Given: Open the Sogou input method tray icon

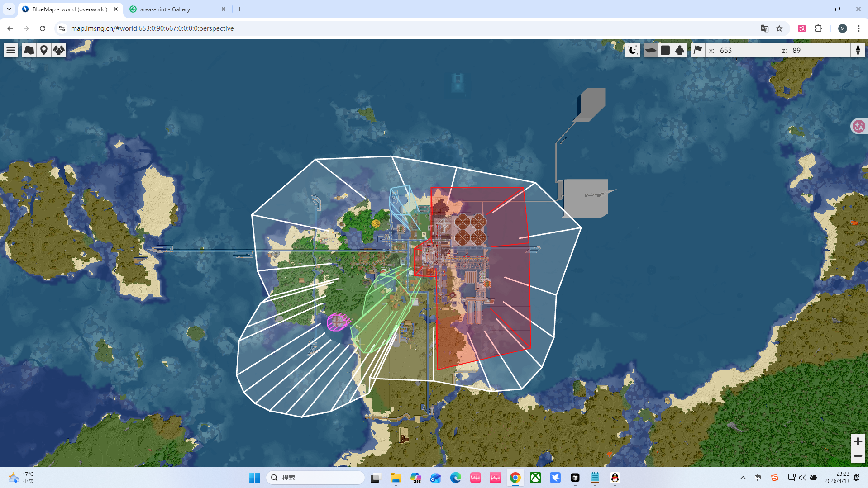Looking at the screenshot, I should click(775, 478).
